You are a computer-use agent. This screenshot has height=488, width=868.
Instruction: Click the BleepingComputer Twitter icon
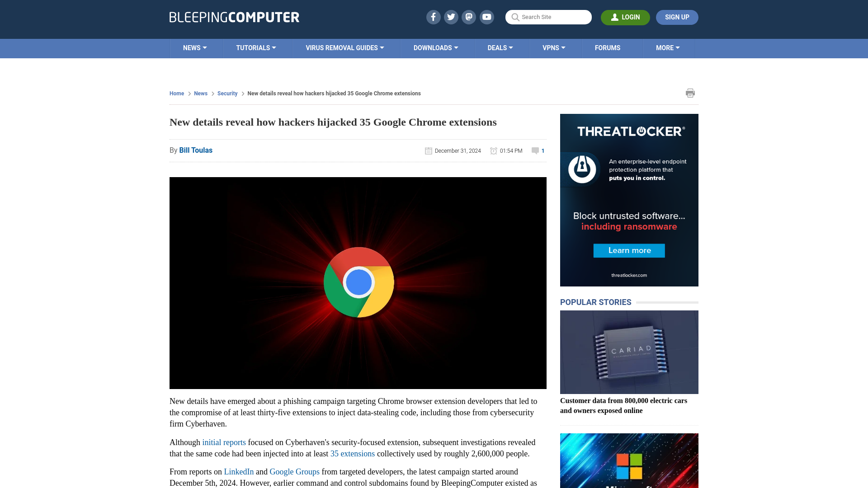(x=451, y=17)
